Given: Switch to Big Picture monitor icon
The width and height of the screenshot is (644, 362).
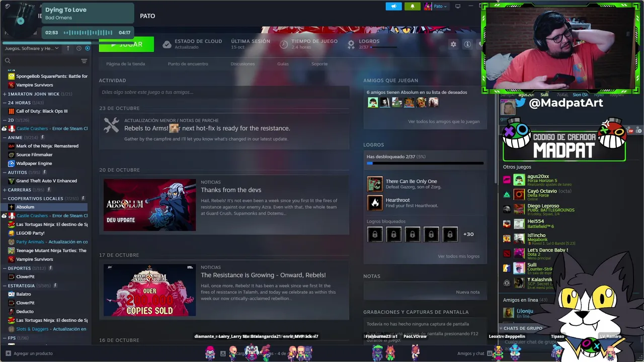Looking at the screenshot, I should tap(458, 6).
